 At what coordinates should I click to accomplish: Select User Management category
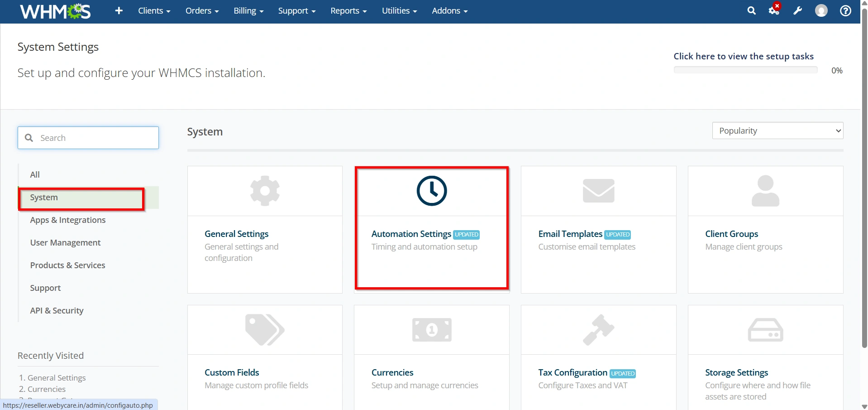coord(89,243)
